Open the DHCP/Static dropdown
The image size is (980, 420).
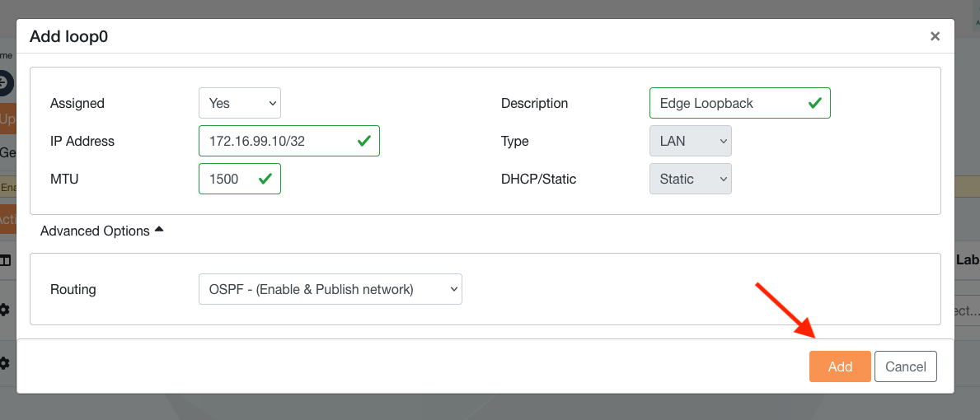(x=690, y=179)
